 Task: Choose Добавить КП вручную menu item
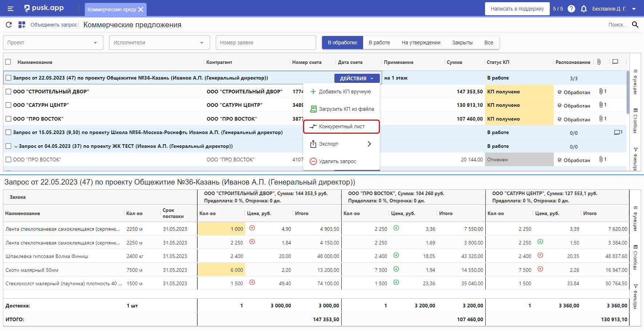341,92
